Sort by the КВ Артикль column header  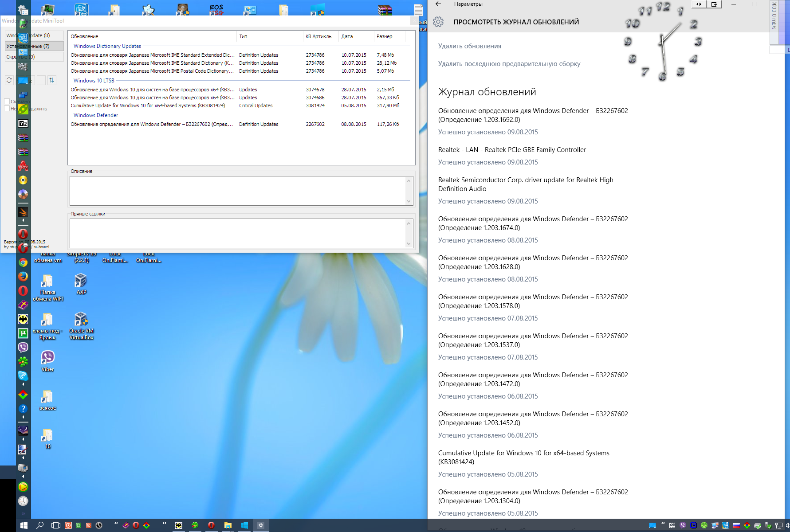pos(321,36)
